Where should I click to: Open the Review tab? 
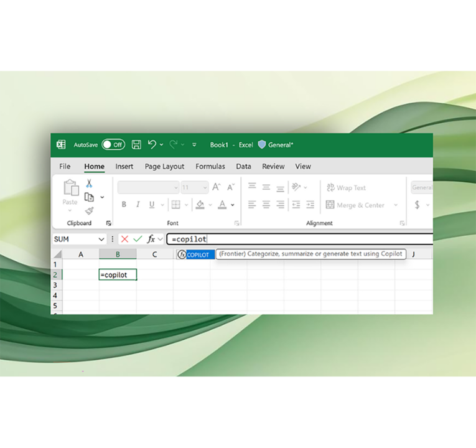pos(273,166)
